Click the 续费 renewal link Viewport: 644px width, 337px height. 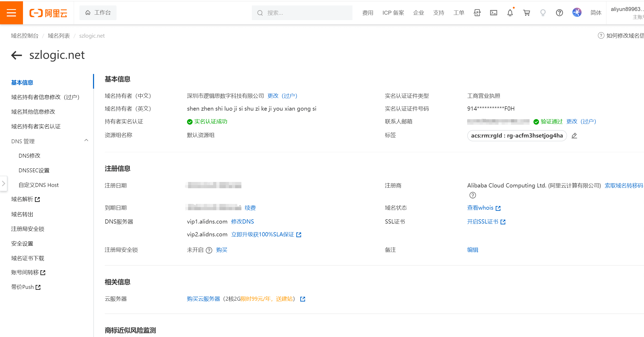250,208
